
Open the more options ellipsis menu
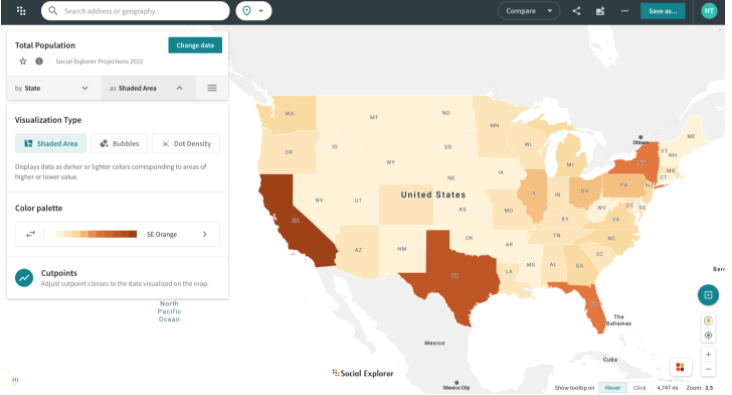pos(624,11)
